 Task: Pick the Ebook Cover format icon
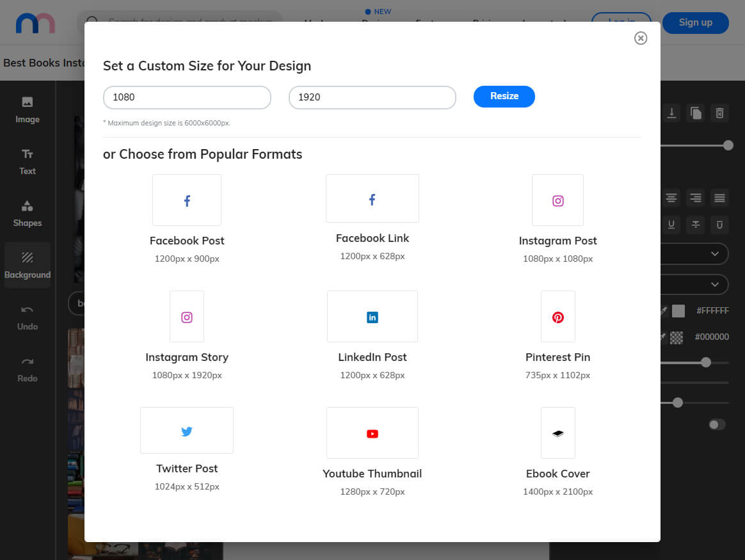coord(558,433)
